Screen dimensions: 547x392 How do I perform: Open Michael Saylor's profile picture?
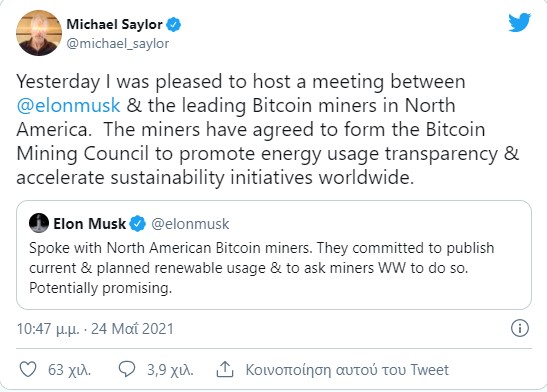39,33
